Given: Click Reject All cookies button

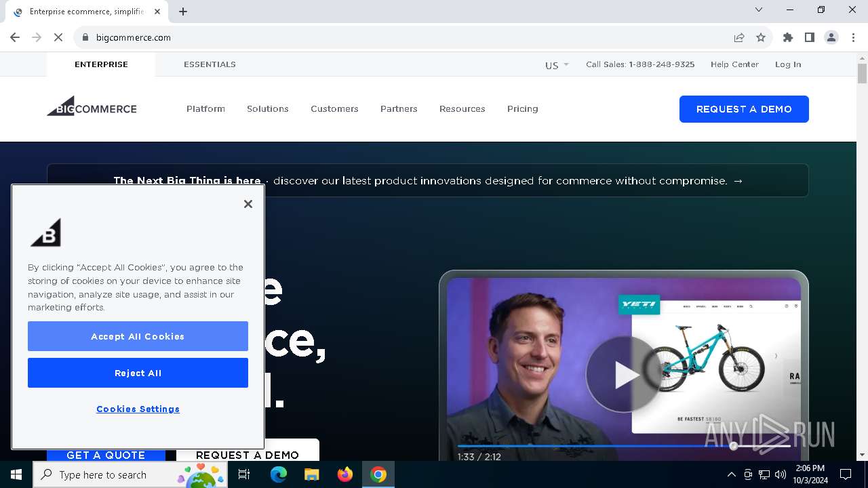Looking at the screenshot, I should [138, 373].
